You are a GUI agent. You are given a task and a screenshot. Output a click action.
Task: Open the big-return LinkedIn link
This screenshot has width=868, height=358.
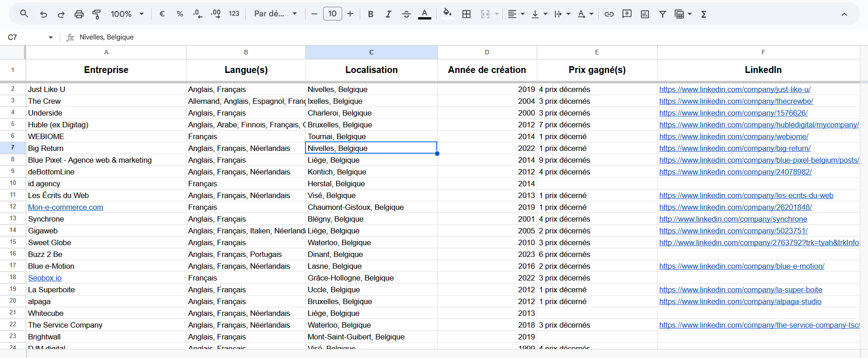tap(735, 148)
